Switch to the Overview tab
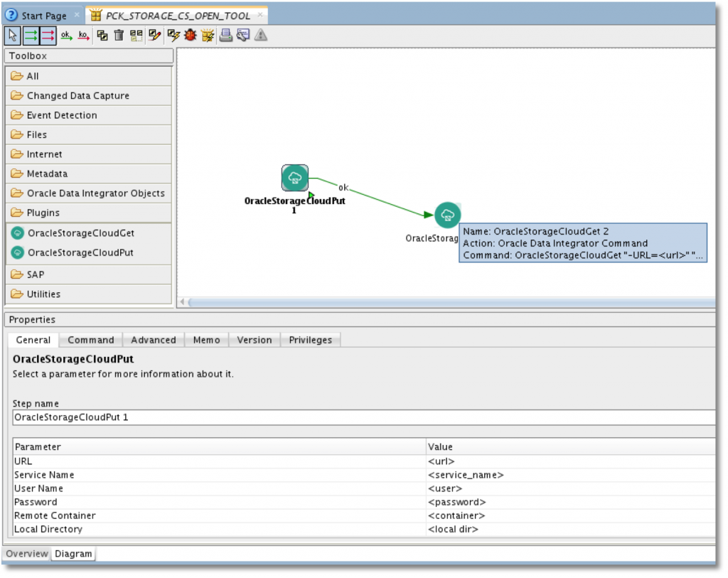This screenshot has height=578, width=728. (x=26, y=553)
